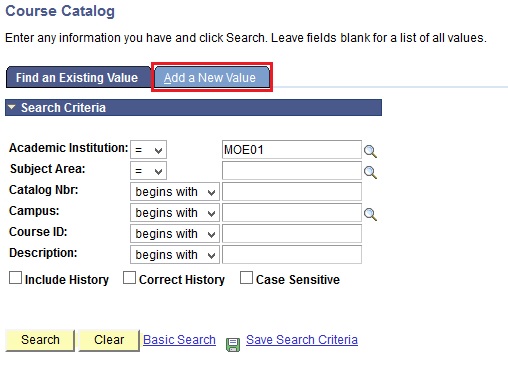The width and height of the screenshot is (508, 372).
Task: Follow the Basic Search link
Action: [179, 340]
